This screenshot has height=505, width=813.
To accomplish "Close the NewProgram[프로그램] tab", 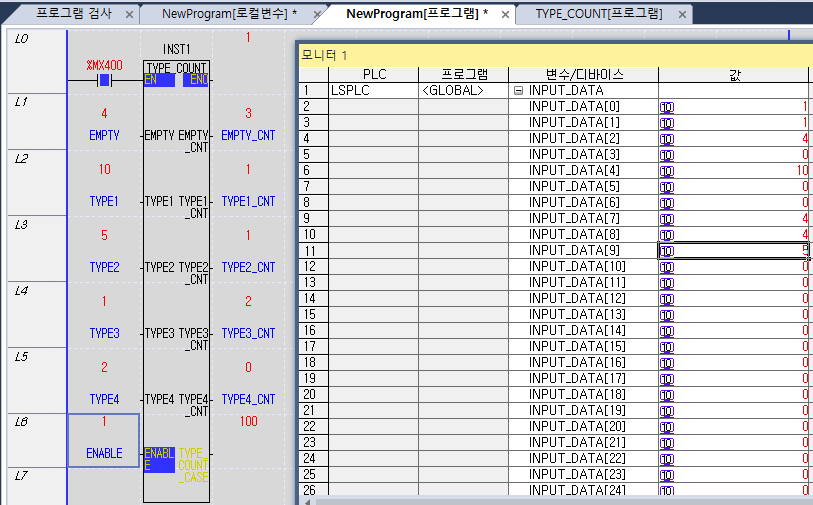I will point(505,14).
